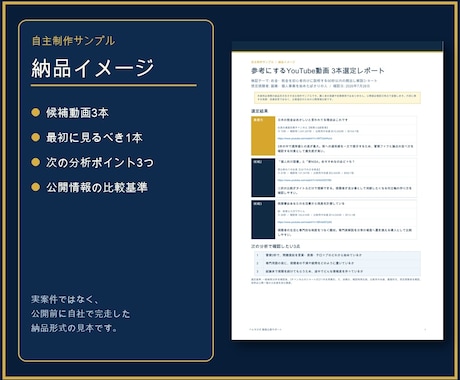Click the gold thumbnail of the top recommended video
Image resolution: width=460 pixels, height=380 pixels.
click(263, 136)
